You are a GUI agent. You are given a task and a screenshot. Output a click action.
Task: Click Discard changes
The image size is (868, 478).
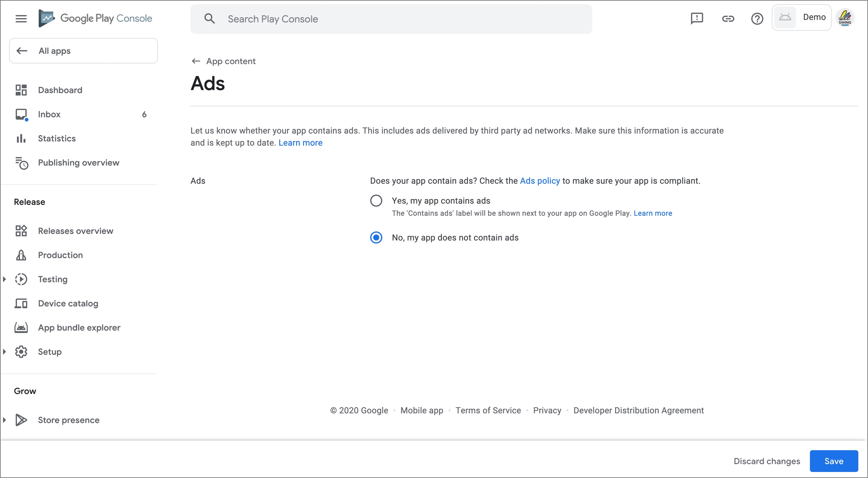tap(767, 461)
